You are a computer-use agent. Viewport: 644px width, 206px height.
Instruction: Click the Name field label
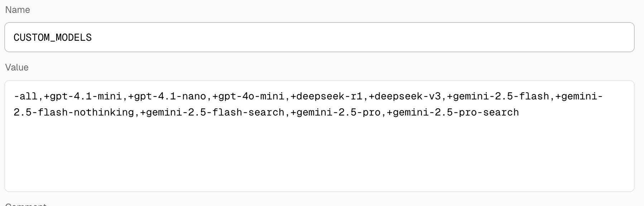pos(18,10)
